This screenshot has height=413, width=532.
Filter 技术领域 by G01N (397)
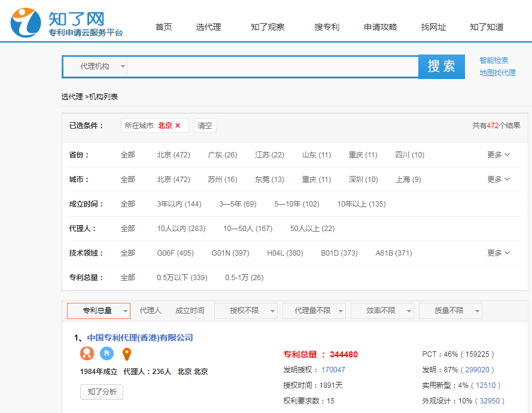230,253
